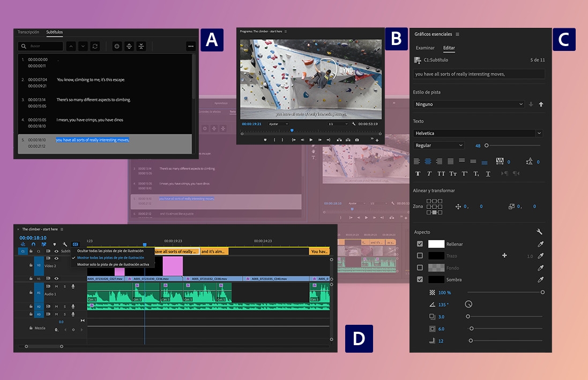Center align text in Gráficos esenciales

point(428,161)
